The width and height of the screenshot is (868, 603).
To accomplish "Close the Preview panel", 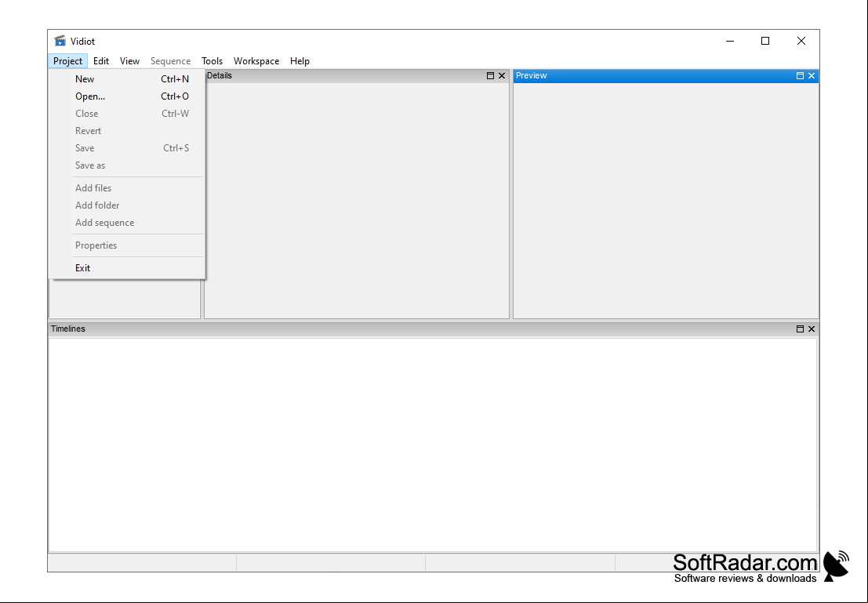I will (x=812, y=76).
